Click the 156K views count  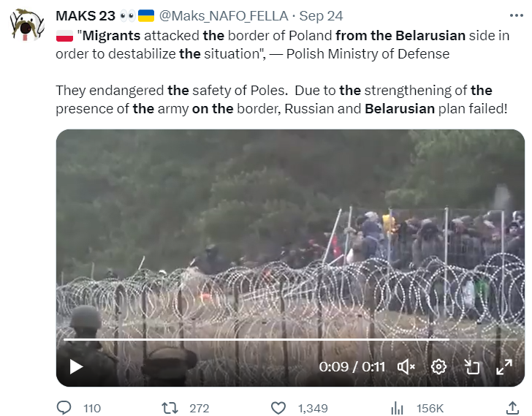click(430, 408)
